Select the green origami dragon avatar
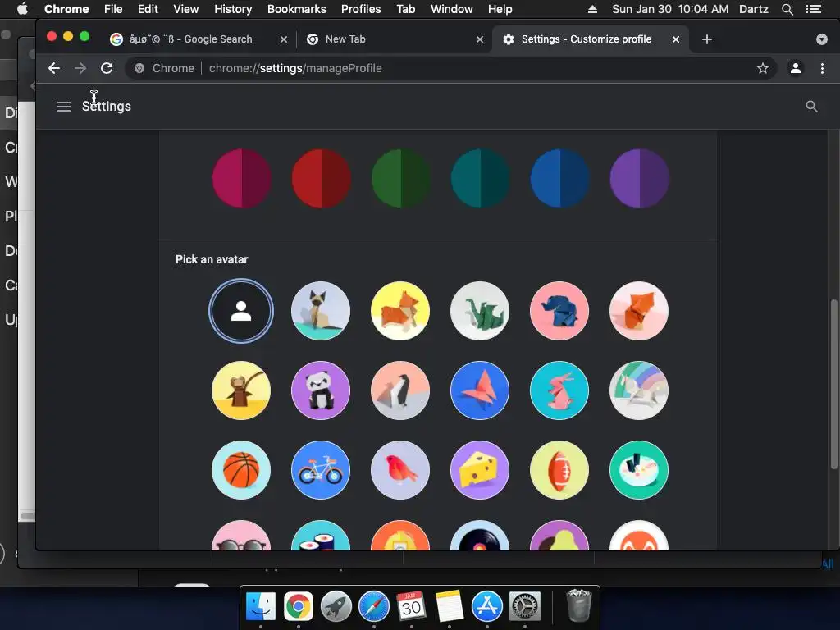 coord(479,311)
